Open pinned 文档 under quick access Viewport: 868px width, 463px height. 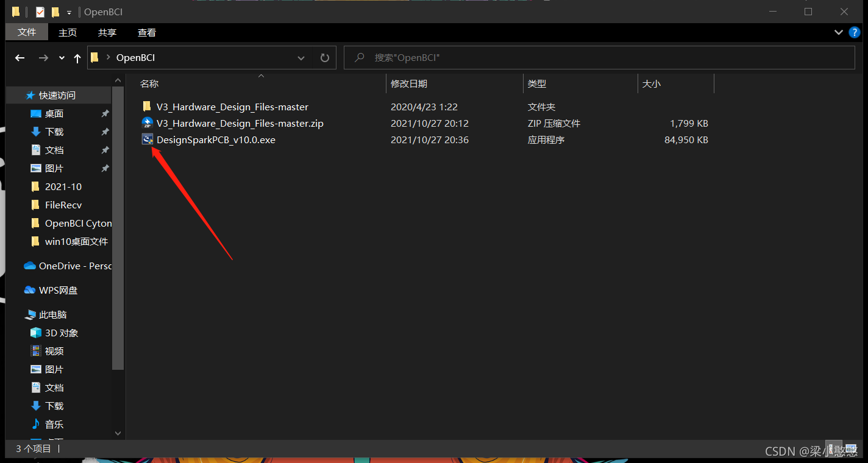coord(54,150)
